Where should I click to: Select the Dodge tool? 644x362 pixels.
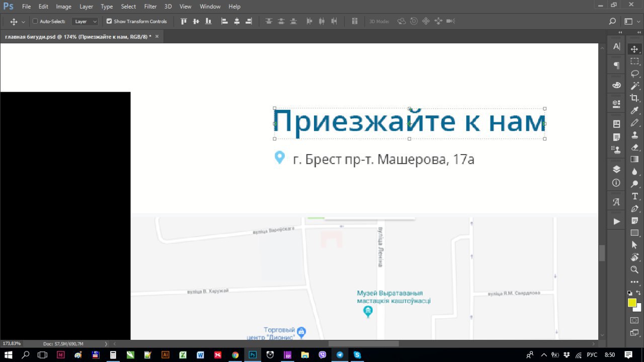[634, 184]
